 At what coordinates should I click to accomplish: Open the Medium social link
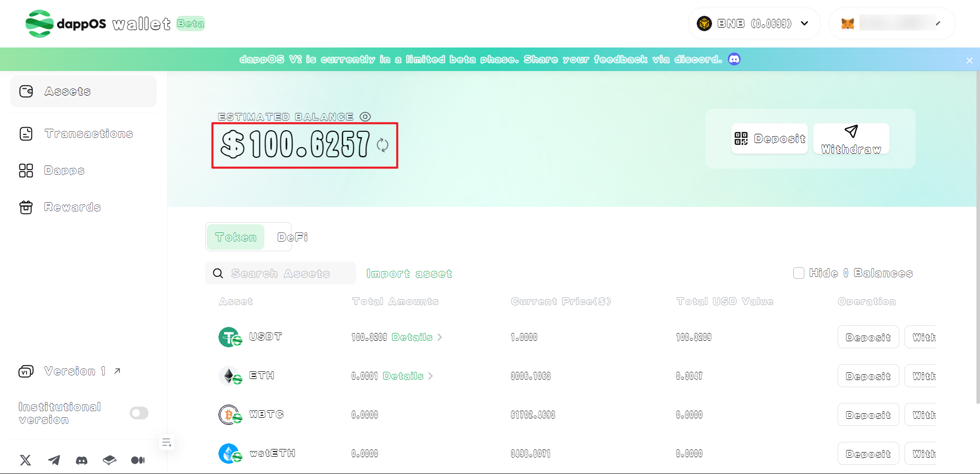point(138,460)
